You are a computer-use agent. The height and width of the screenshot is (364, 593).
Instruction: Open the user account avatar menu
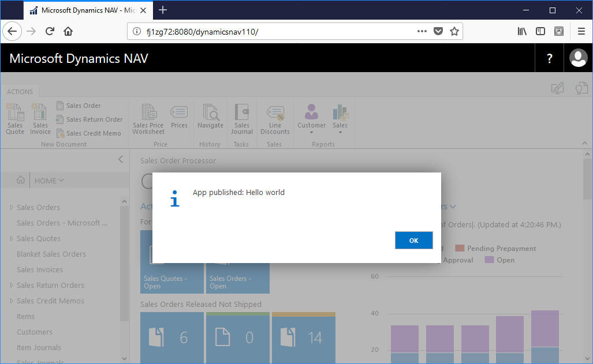(578, 58)
